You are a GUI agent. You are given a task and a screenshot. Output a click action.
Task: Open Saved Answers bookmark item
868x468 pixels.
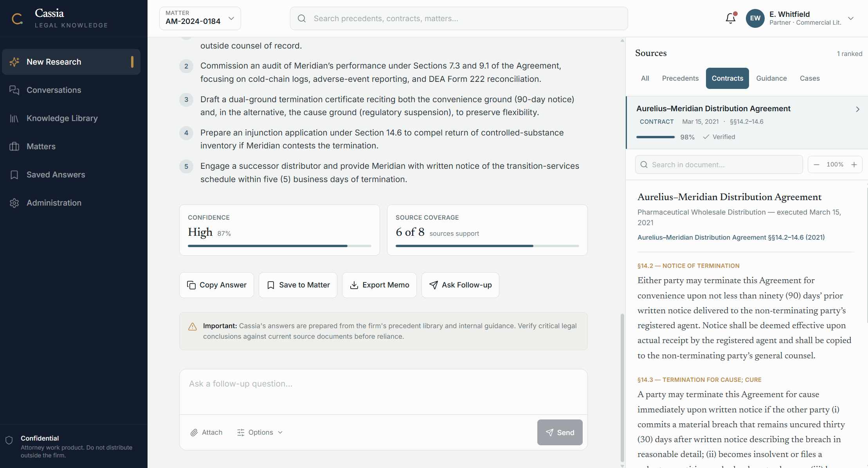71,175
